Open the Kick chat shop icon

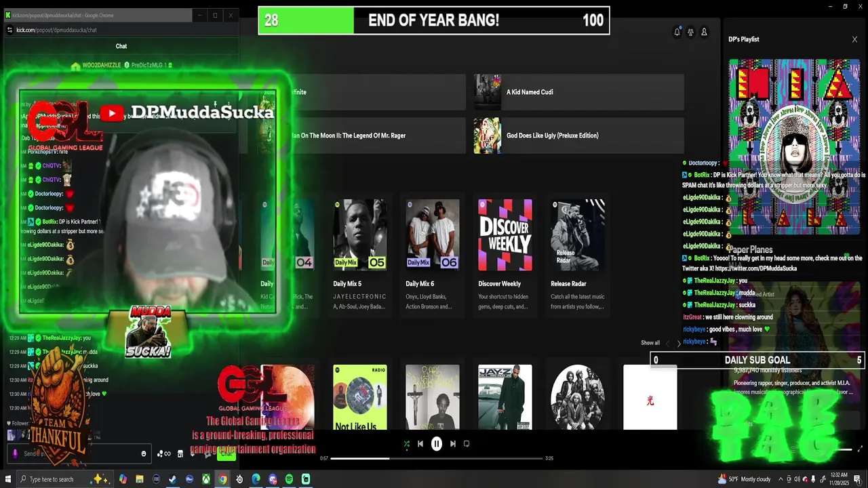(x=180, y=454)
